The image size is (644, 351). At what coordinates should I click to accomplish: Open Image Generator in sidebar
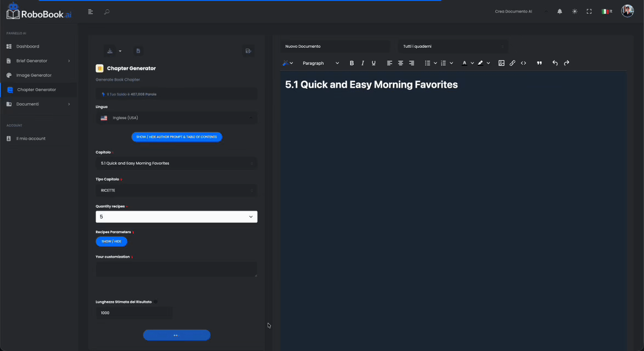pos(33,75)
